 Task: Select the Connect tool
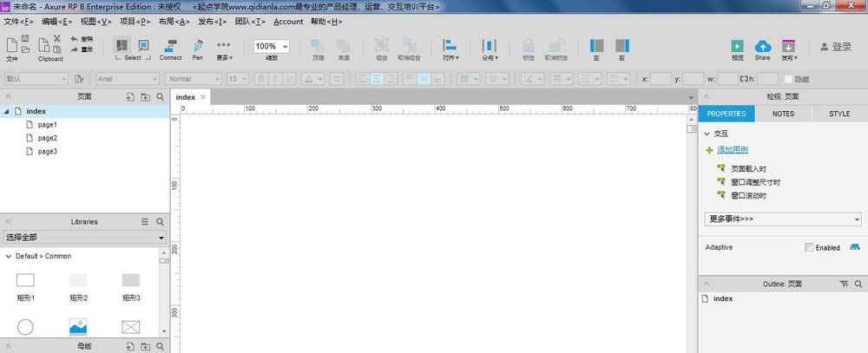170,49
